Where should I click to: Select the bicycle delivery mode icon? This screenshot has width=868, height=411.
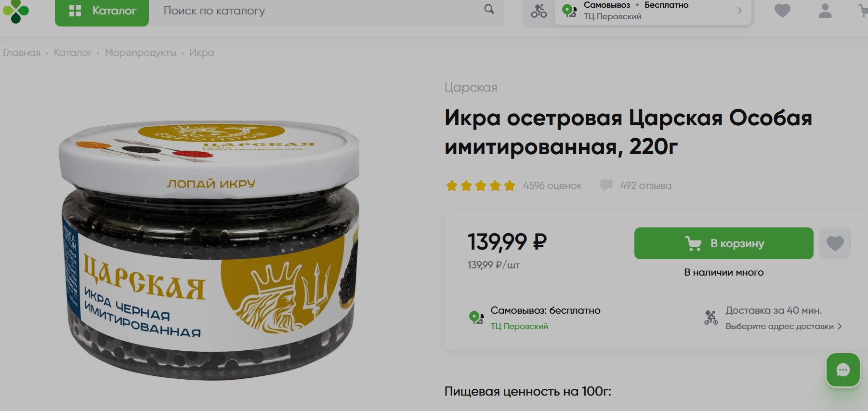point(539,11)
